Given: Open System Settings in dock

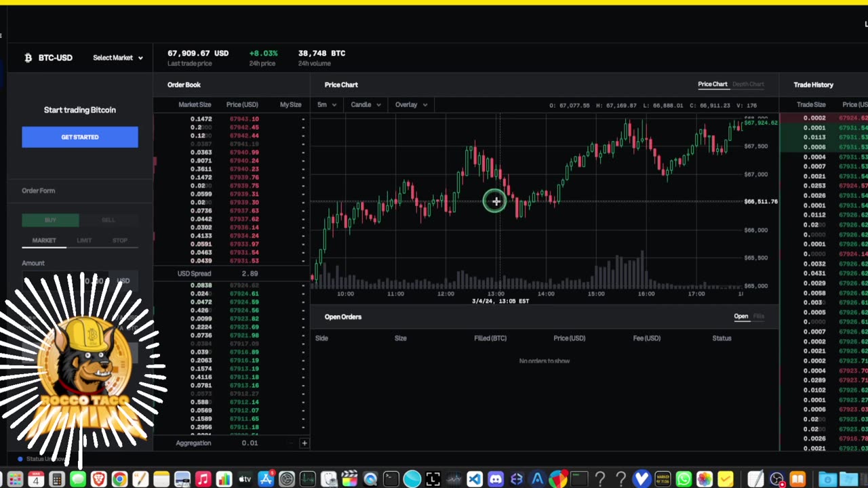Looking at the screenshot, I should click(x=287, y=479).
